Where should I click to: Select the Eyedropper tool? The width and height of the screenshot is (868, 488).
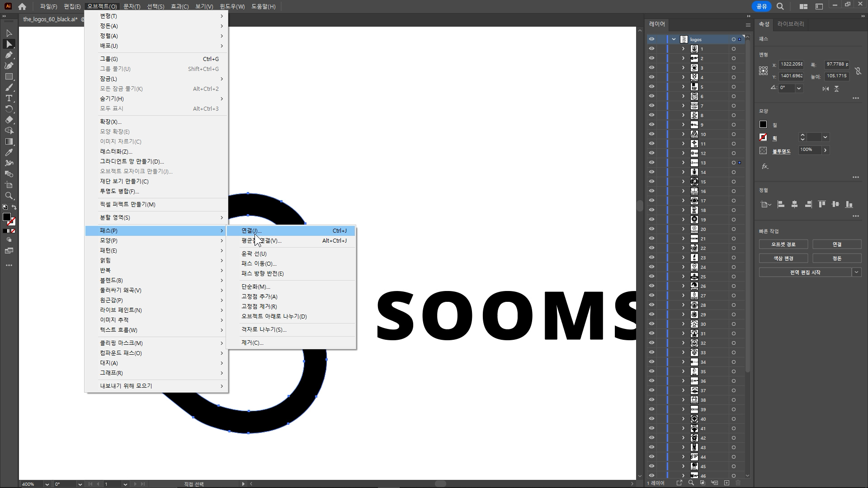pos(9,152)
